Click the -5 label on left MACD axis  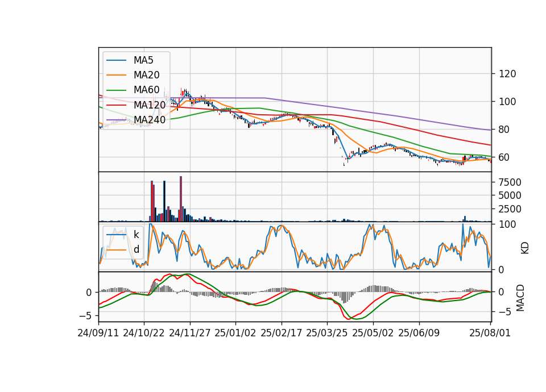[x=85, y=316]
